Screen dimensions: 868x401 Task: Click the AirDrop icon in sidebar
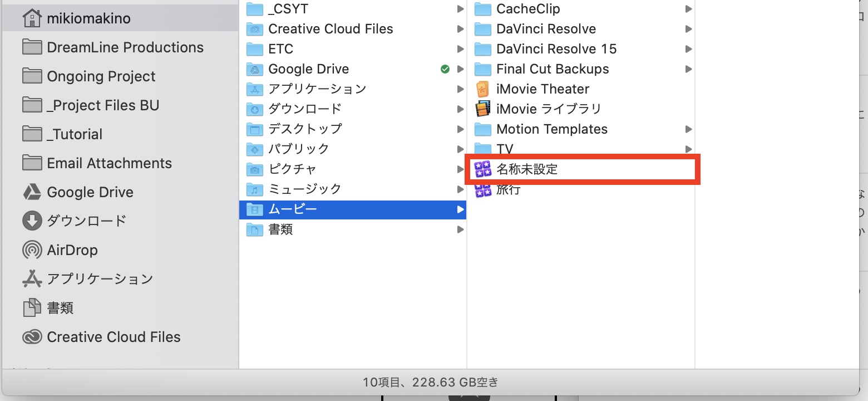32,250
